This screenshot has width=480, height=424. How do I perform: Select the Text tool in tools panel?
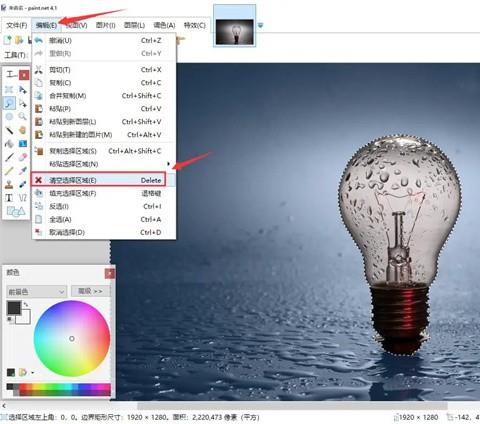tap(9, 198)
